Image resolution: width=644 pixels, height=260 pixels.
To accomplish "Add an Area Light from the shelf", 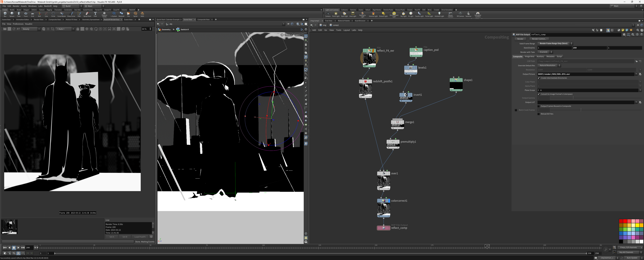I will pyautogui.click(x=353, y=14).
